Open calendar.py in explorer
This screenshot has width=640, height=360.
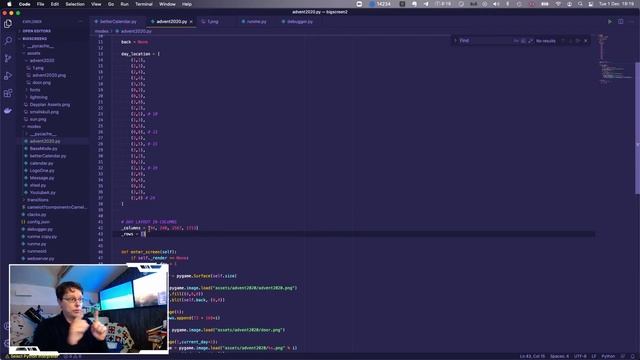[41, 163]
